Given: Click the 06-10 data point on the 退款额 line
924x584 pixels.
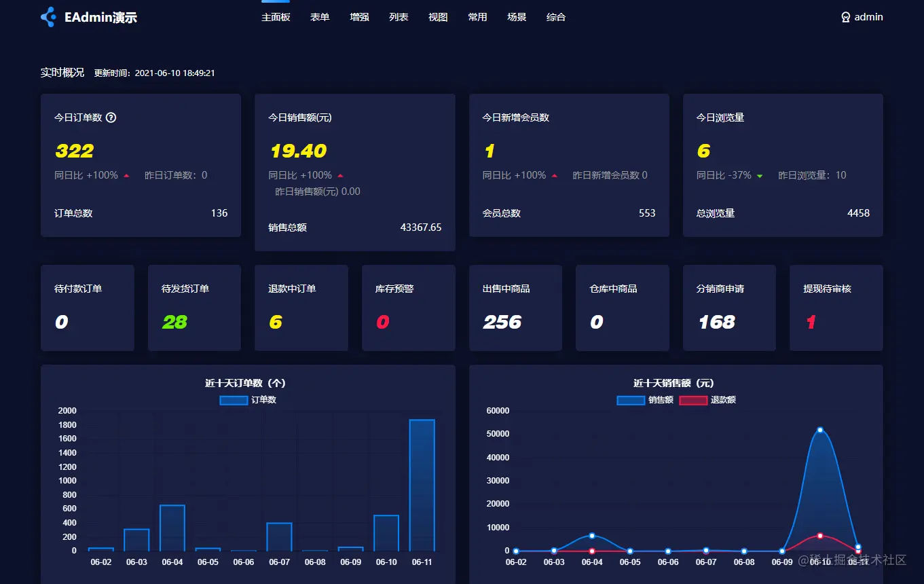Looking at the screenshot, I should click(820, 536).
